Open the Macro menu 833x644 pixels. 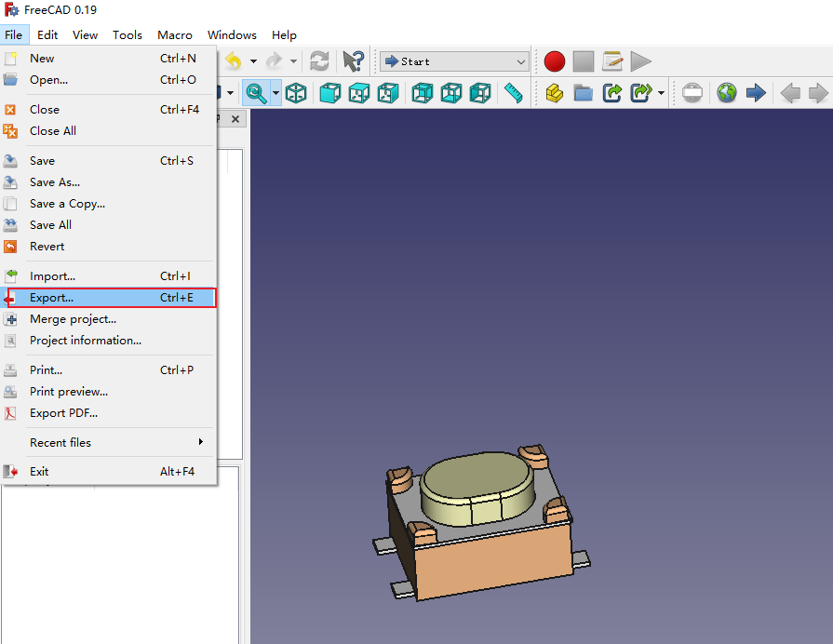point(175,35)
